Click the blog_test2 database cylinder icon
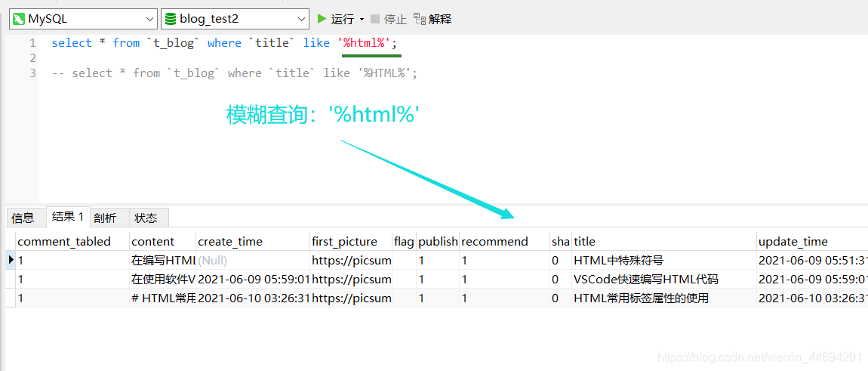This screenshot has height=371, width=868. pos(171,19)
